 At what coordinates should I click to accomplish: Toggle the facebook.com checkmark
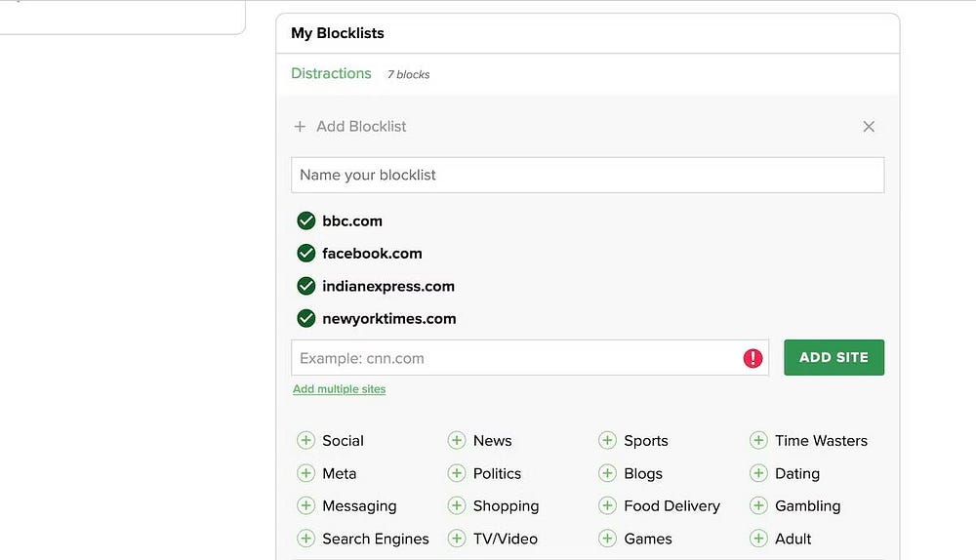pyautogui.click(x=306, y=254)
